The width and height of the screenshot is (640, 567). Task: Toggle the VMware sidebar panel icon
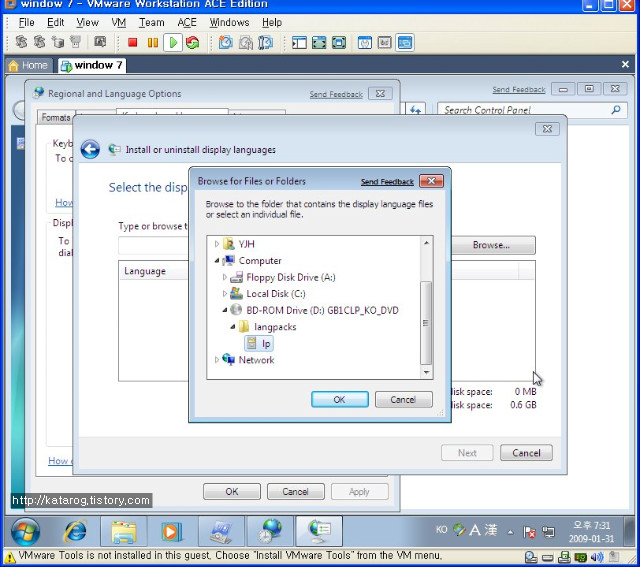pyautogui.click(x=299, y=42)
